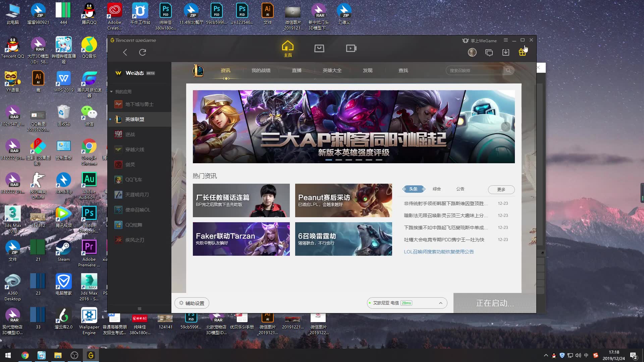Open File Explorer from the taskbar
This screenshot has width=644, height=362.
[58, 355]
